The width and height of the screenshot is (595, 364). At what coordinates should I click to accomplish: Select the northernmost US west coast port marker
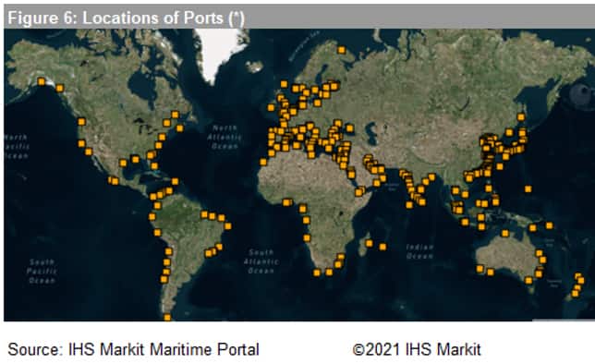click(x=81, y=121)
